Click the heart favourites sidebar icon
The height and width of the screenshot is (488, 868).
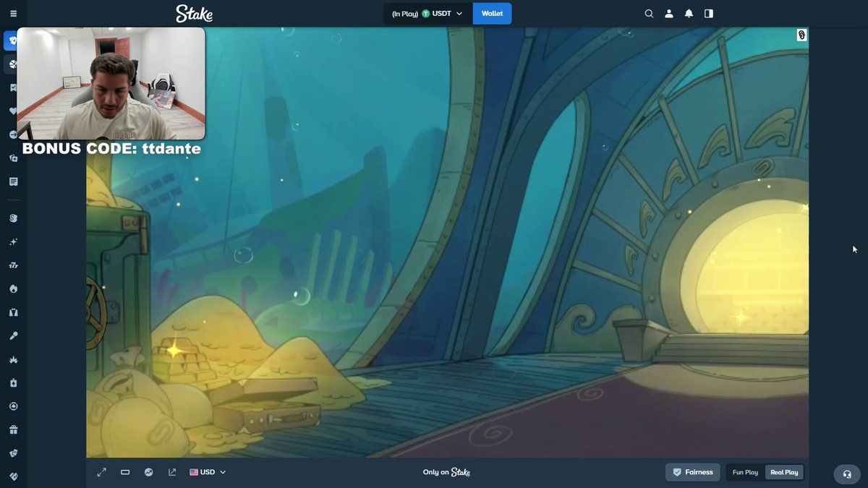(13, 111)
